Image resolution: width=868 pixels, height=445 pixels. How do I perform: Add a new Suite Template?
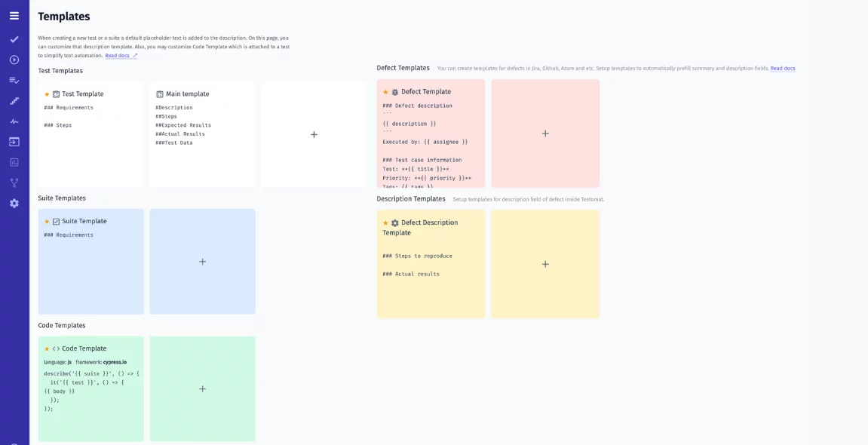click(x=202, y=261)
